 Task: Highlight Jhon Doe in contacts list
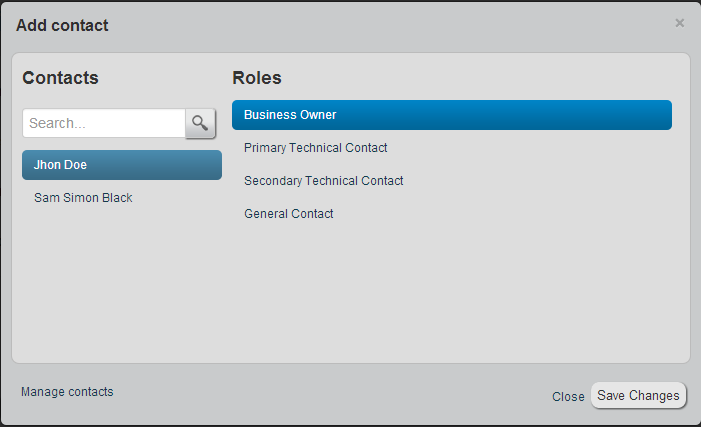pos(121,165)
